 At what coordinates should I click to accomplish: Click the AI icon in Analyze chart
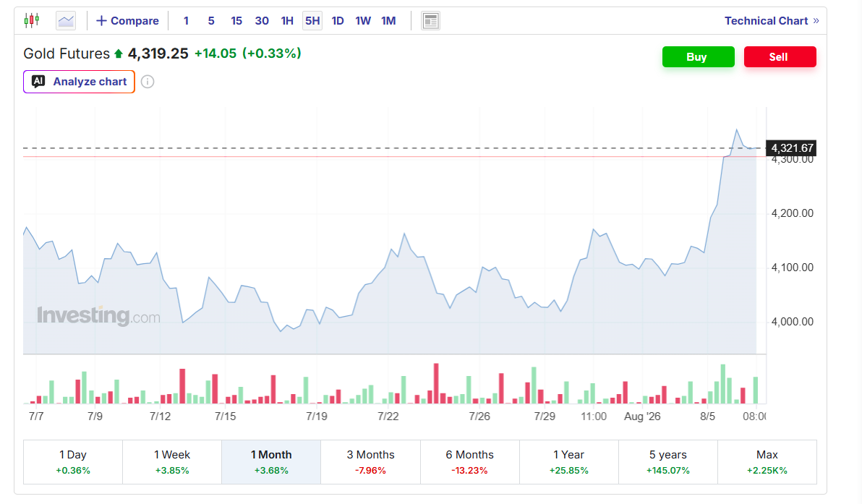click(38, 81)
